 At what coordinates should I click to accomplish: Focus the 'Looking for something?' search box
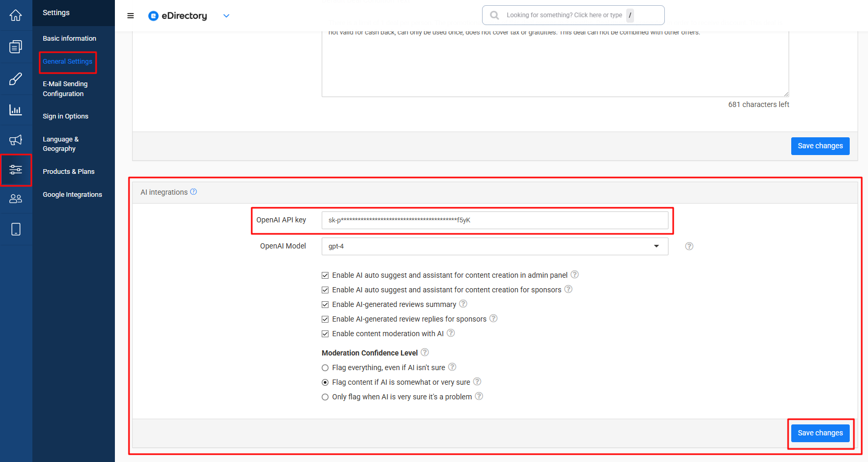[x=573, y=15]
